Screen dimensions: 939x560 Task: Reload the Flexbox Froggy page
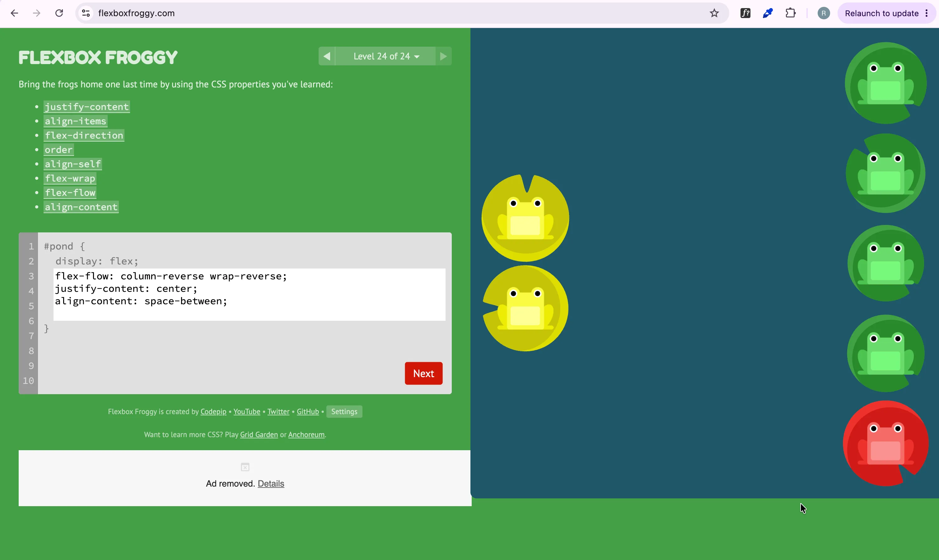[59, 13]
